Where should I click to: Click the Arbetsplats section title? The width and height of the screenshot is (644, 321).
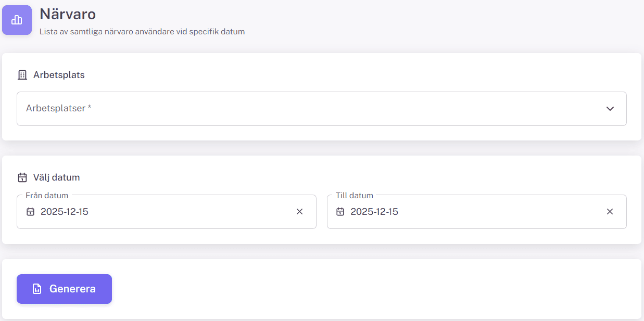click(x=59, y=75)
